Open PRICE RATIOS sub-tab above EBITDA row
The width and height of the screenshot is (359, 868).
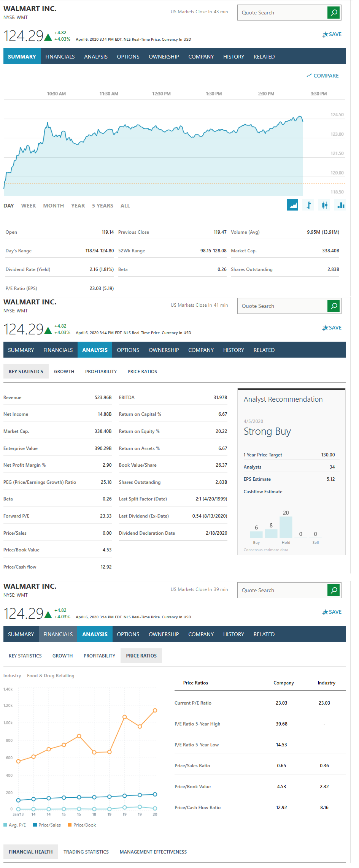142,371
